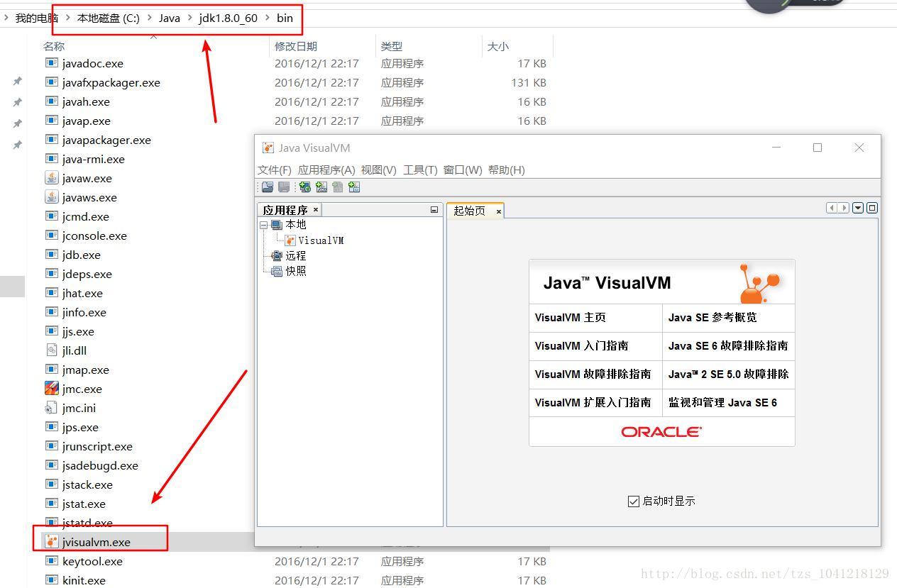
Task: Sort files by the 修改日期 column header
Action: tap(296, 46)
